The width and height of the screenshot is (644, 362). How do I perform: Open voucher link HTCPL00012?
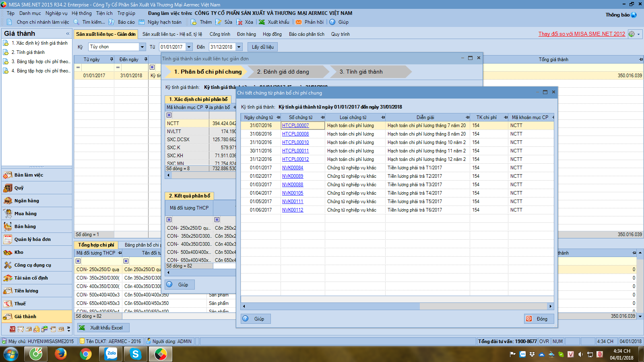click(x=295, y=159)
